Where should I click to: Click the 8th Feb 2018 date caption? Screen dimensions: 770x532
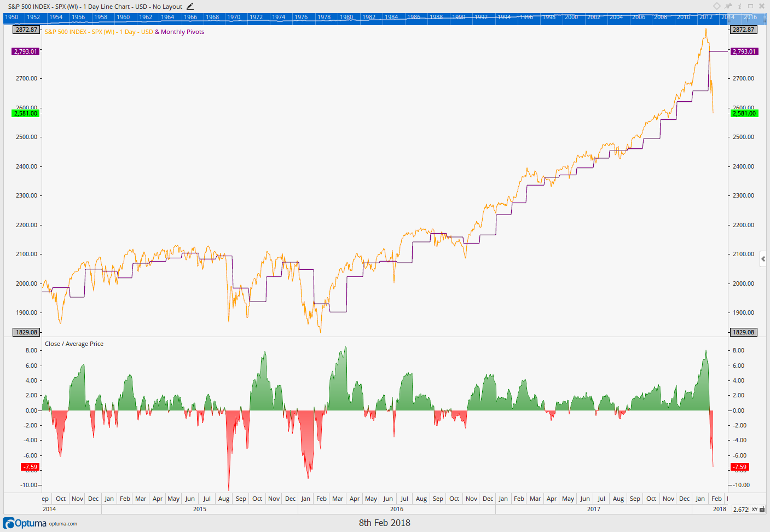[x=385, y=523]
